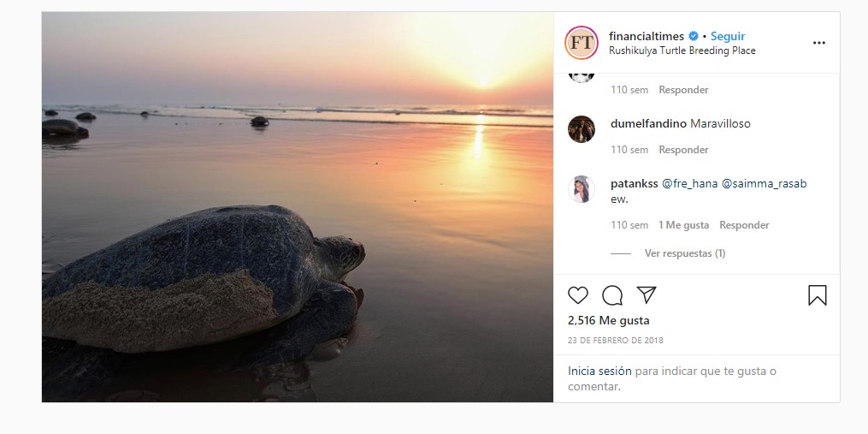Screen dimensions: 868x434
Task: Open the @saimma_rasab mention
Action: pyautogui.click(x=764, y=184)
